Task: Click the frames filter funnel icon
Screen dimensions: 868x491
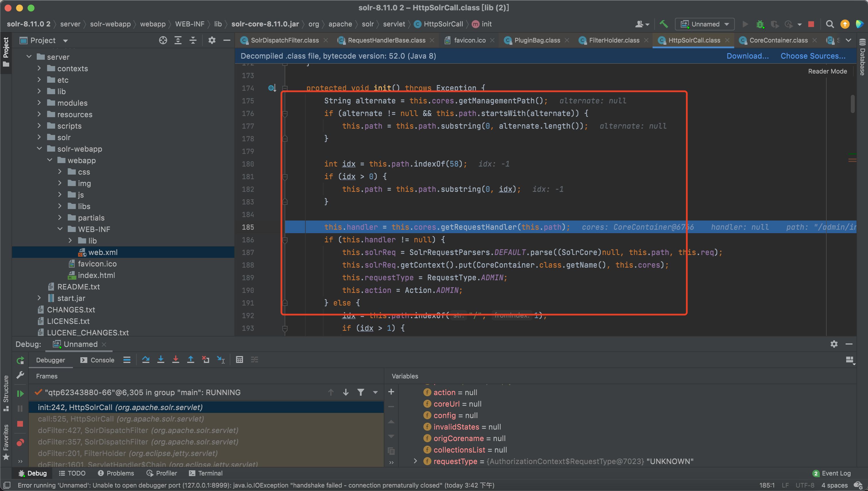Action: coord(361,392)
